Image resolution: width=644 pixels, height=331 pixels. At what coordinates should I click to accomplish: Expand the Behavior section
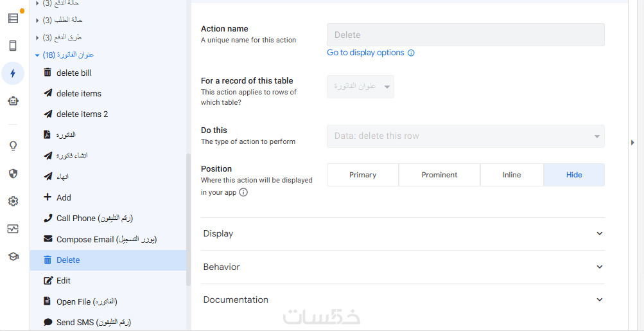pyautogui.click(x=403, y=267)
